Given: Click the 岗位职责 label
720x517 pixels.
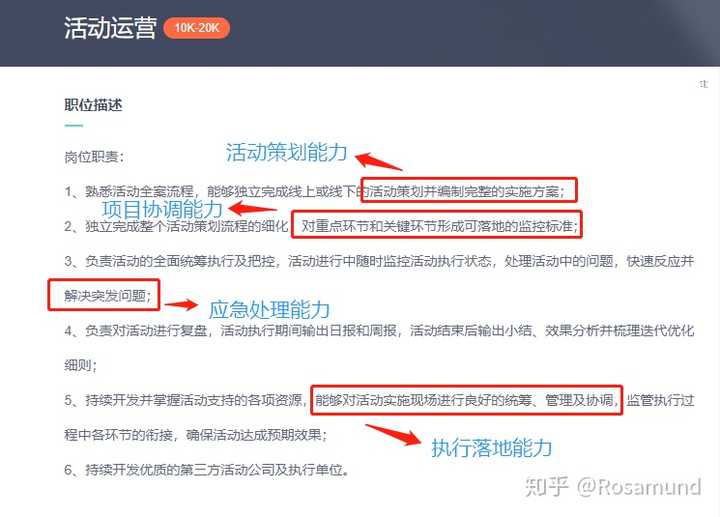Looking at the screenshot, I should (x=94, y=157).
